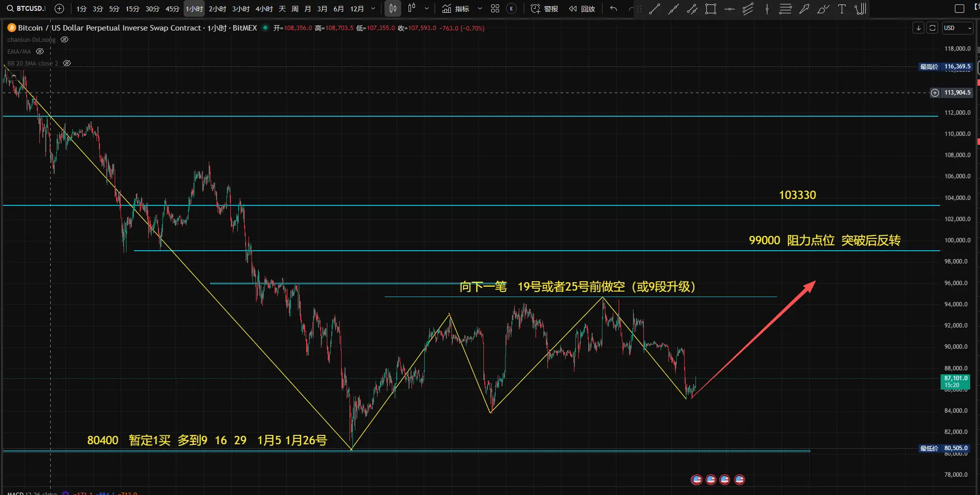The height and width of the screenshot is (495, 980).
Task: Choose the 3月 timeframe
Action: pos(322,9)
